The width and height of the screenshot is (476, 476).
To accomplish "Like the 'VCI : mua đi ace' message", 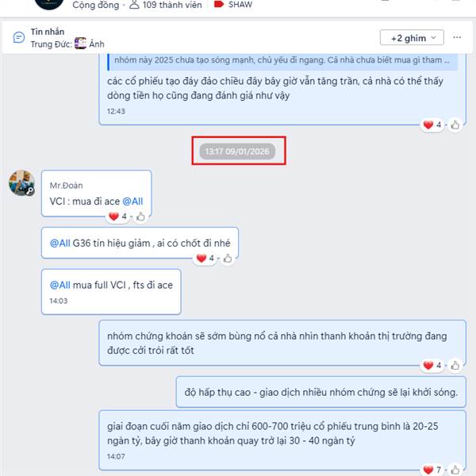I will coord(140,217).
